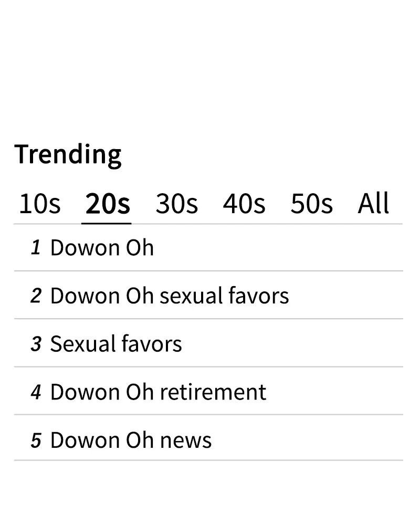Click rank number 1 in the list
The height and width of the screenshot is (525, 420).
pos(36,248)
